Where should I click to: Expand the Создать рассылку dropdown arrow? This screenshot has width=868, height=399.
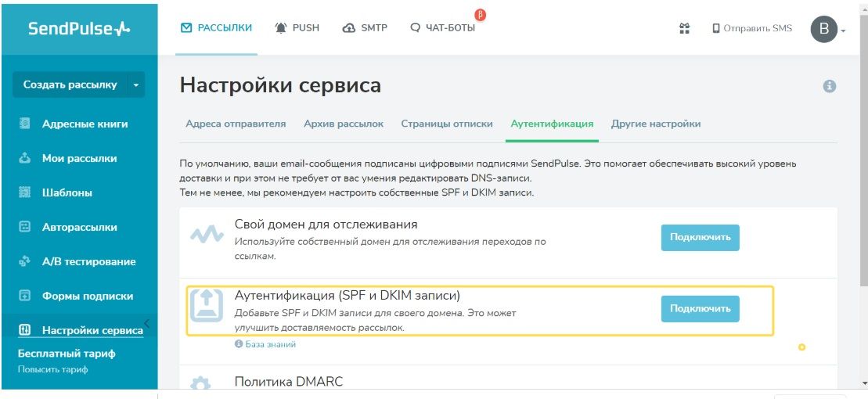(136, 85)
